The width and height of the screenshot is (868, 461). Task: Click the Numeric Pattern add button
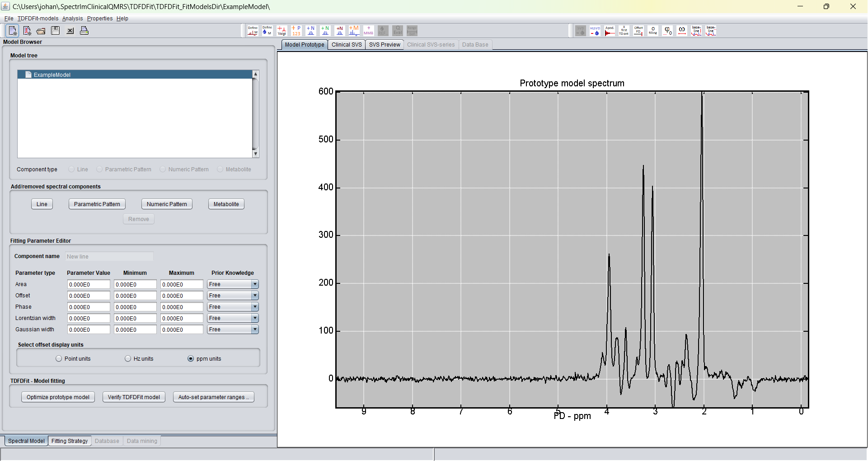[167, 204]
